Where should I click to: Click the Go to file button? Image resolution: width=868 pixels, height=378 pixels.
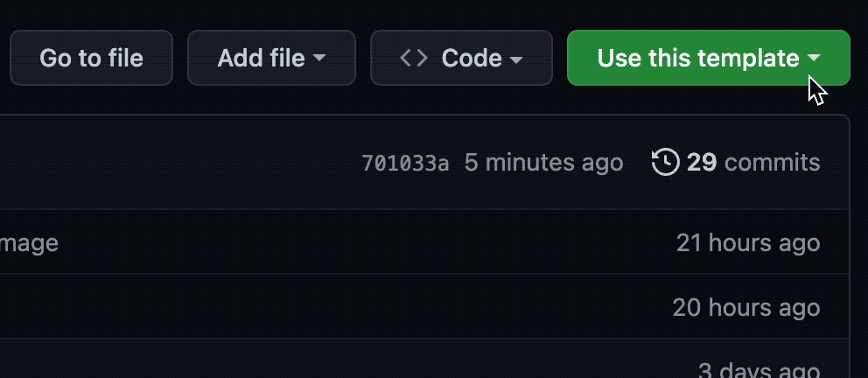point(91,58)
